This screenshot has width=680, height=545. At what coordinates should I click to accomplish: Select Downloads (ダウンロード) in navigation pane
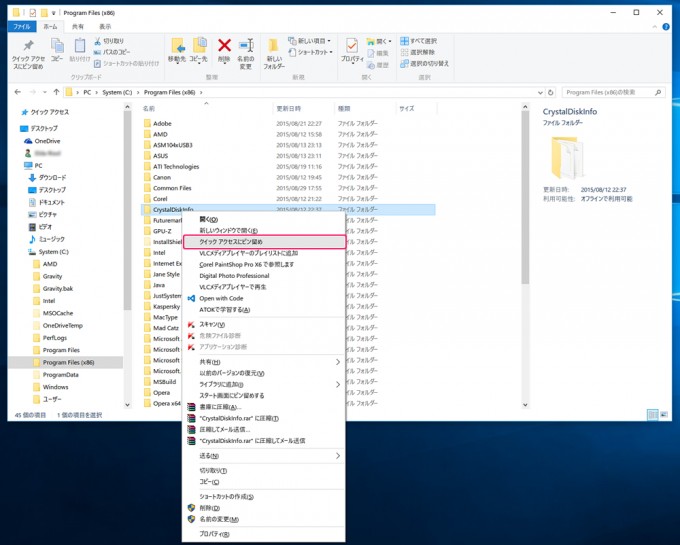(52, 178)
